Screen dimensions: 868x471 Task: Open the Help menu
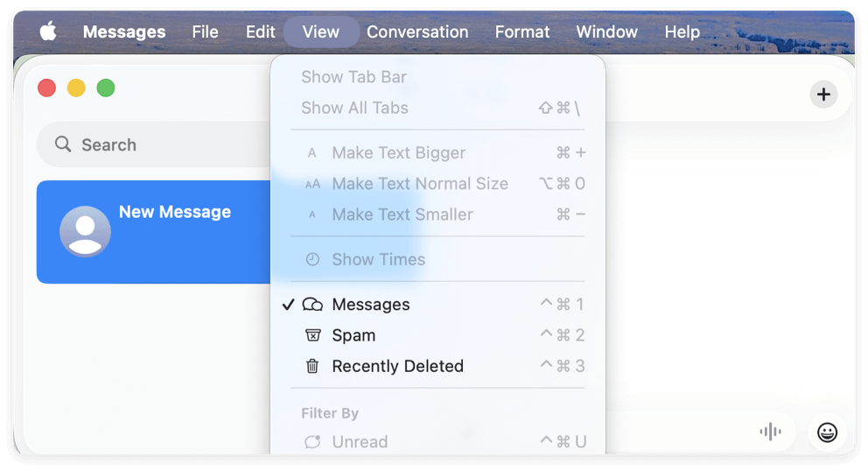(682, 32)
